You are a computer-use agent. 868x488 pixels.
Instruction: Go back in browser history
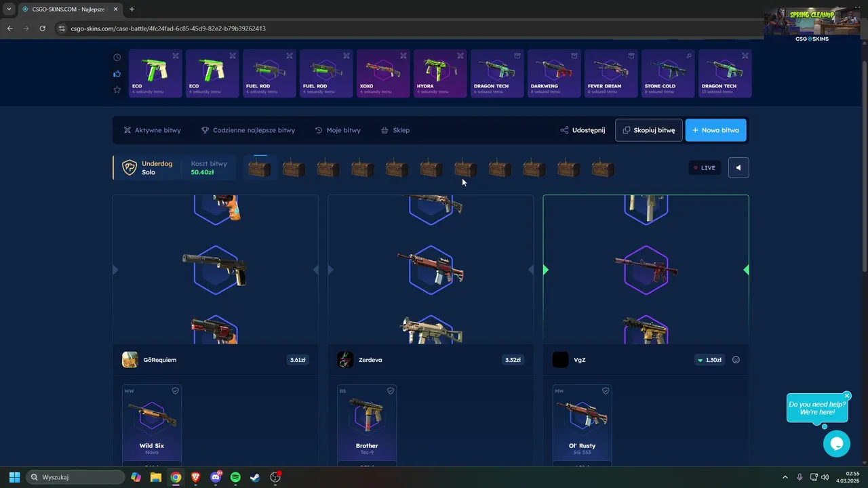[9, 28]
